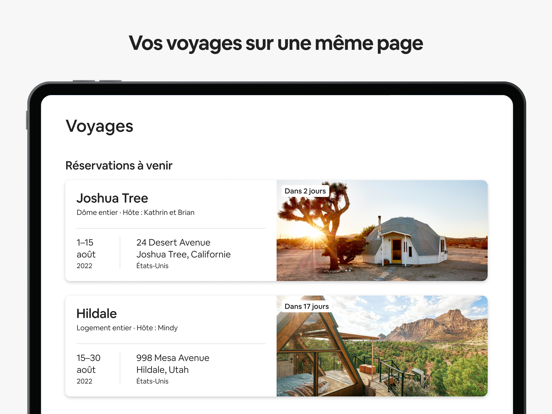Select the 24 Desert Avenue address
The height and width of the screenshot is (414, 552).
coord(173,242)
